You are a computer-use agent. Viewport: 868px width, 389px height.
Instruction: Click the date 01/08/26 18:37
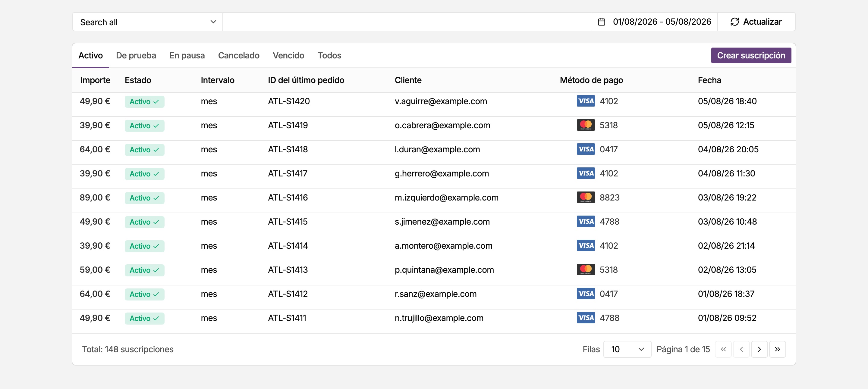(726, 294)
